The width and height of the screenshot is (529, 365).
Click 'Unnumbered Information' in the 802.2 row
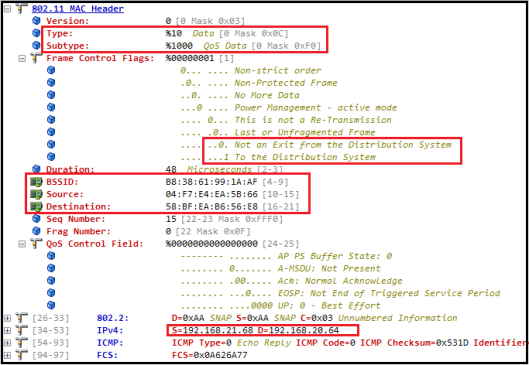397,318
